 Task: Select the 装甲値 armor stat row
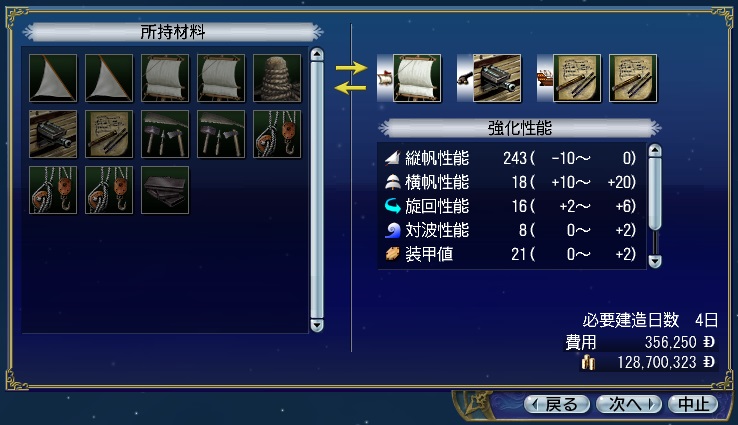pyautogui.click(x=511, y=254)
